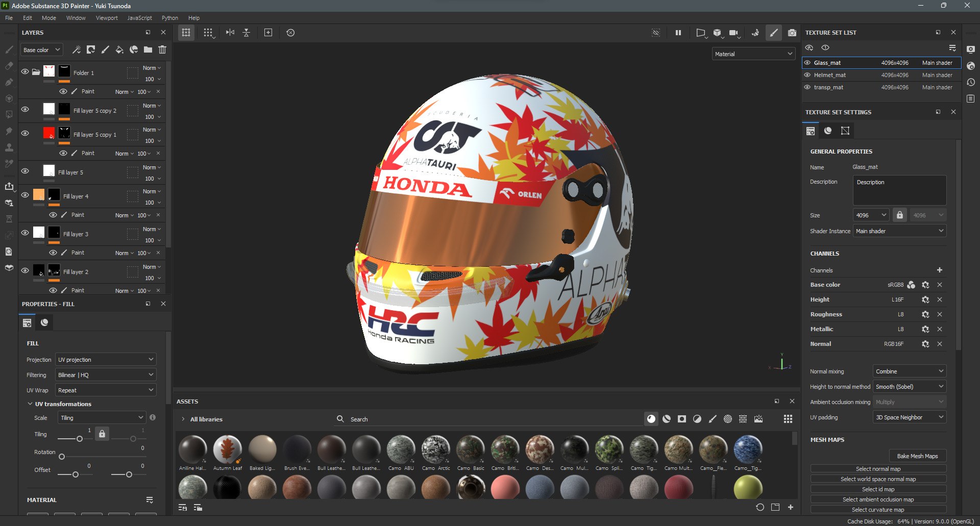The width and height of the screenshot is (980, 526).
Task: Open the Size 4096 dropdown
Action: tap(871, 215)
